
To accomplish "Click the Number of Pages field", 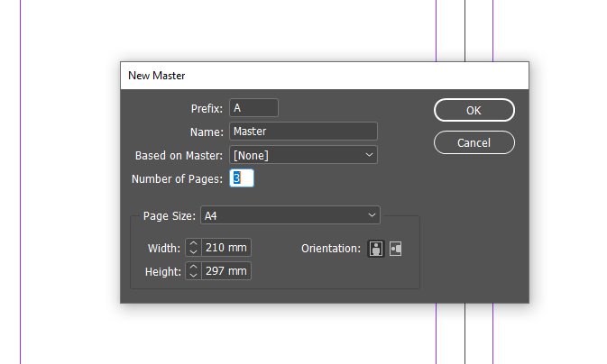I will click(242, 178).
